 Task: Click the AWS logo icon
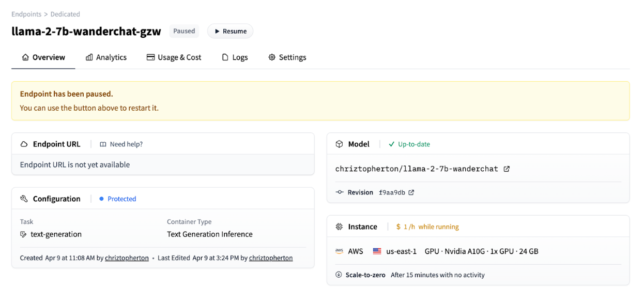(x=339, y=251)
